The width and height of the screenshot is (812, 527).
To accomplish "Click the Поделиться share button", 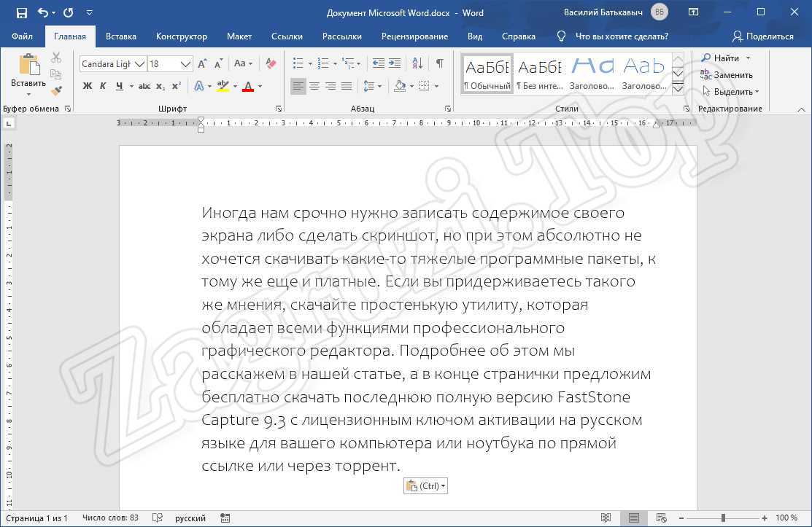I will tap(762, 36).
